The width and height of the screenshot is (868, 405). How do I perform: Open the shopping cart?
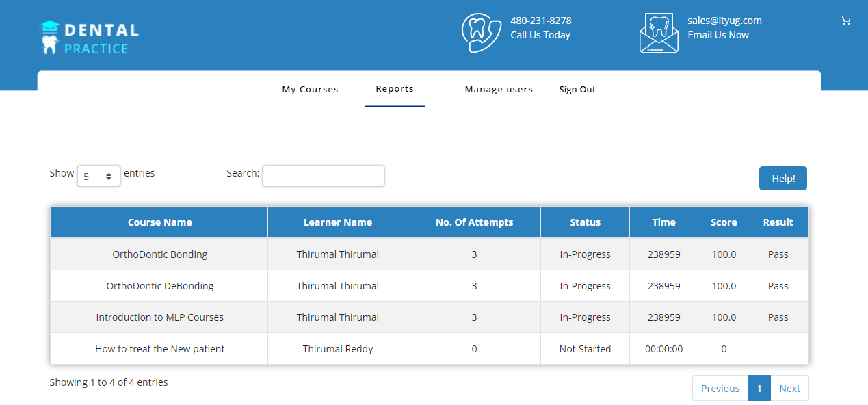[x=845, y=21]
